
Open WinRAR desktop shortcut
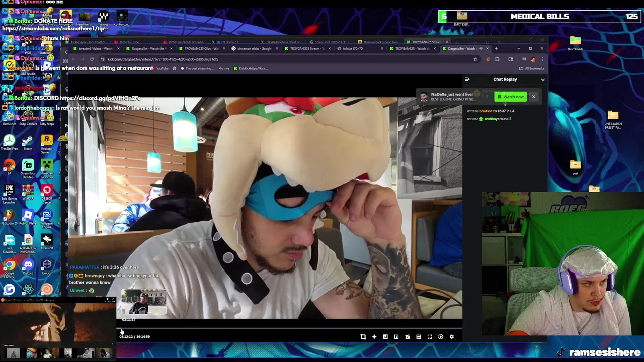pyautogui.click(x=28, y=192)
